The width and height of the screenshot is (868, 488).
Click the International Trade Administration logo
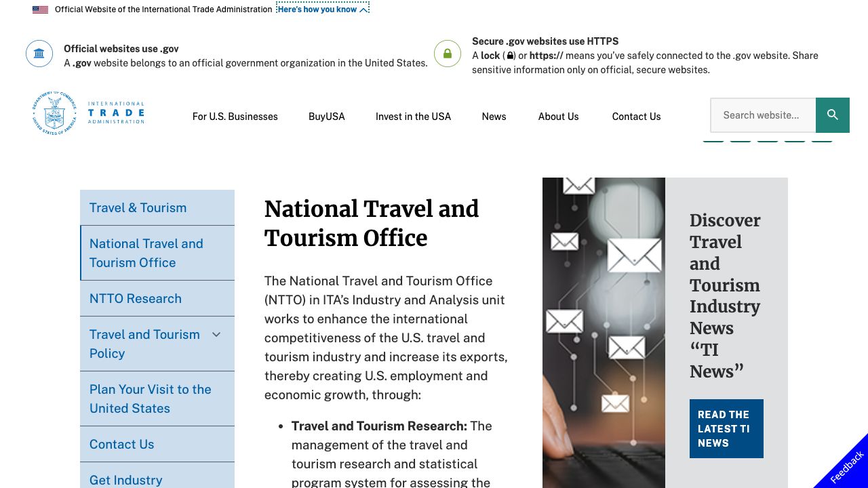[88, 113]
